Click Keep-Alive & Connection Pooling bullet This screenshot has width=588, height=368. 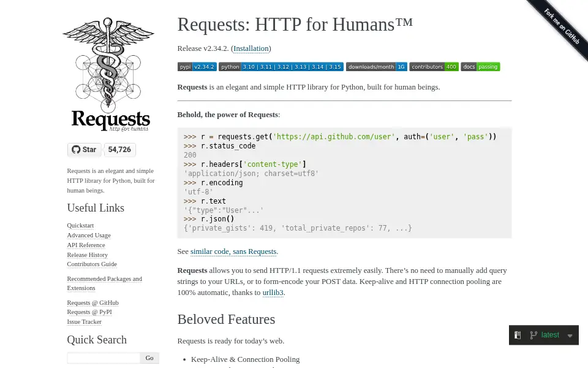pyautogui.click(x=245, y=359)
